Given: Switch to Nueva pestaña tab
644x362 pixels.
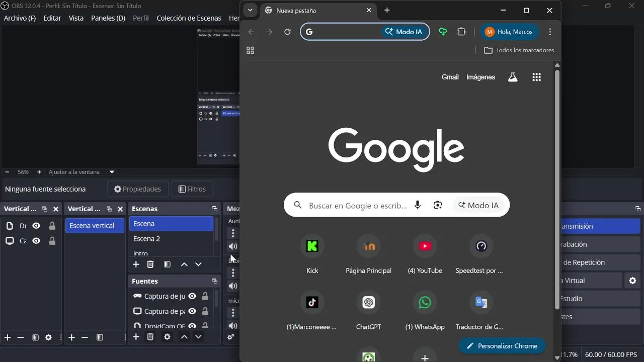Looking at the screenshot, I should [318, 10].
